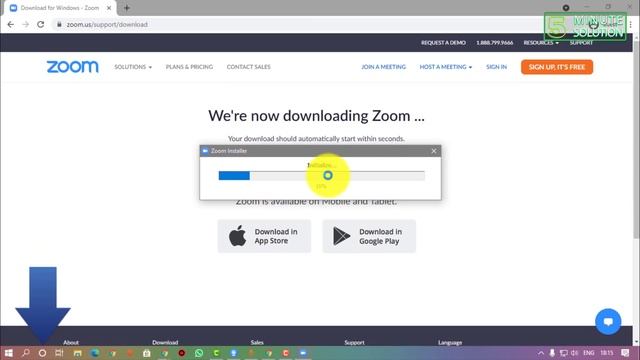Open the red record app on taskbar

pos(182,353)
